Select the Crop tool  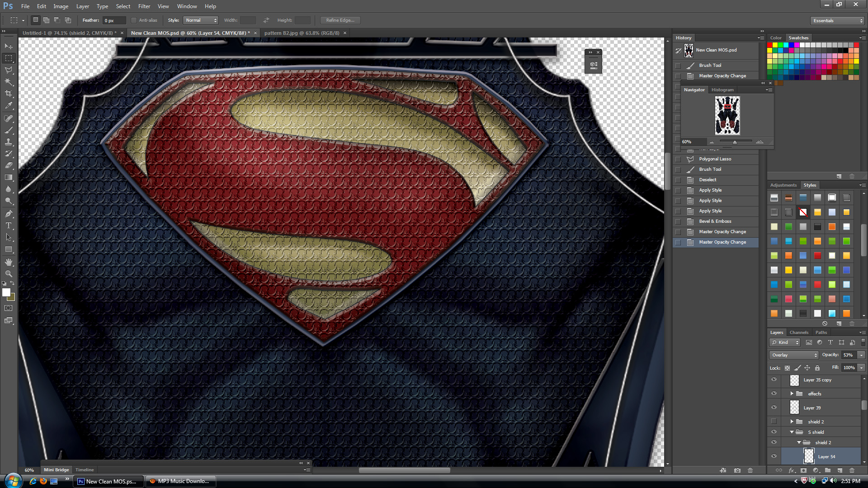tap(9, 94)
